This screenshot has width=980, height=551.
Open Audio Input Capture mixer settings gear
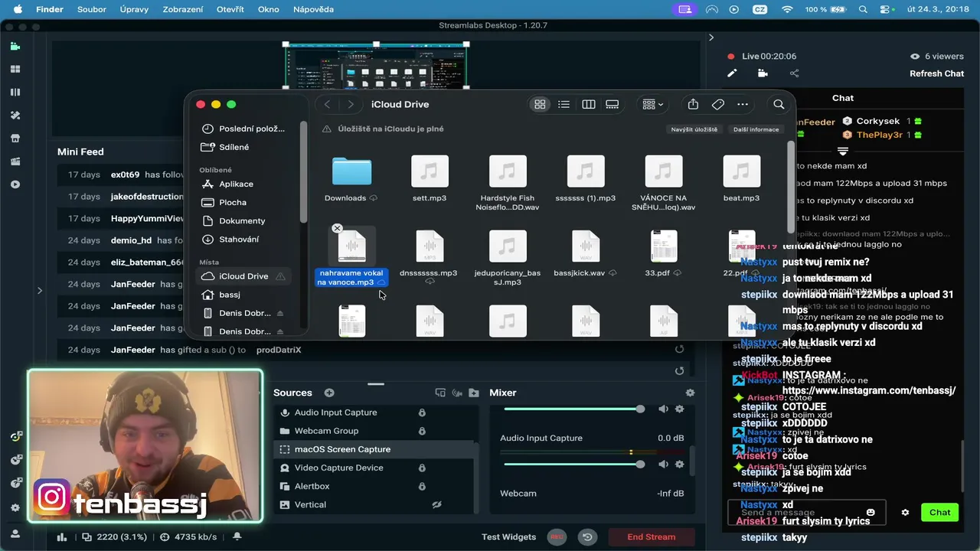tap(679, 465)
